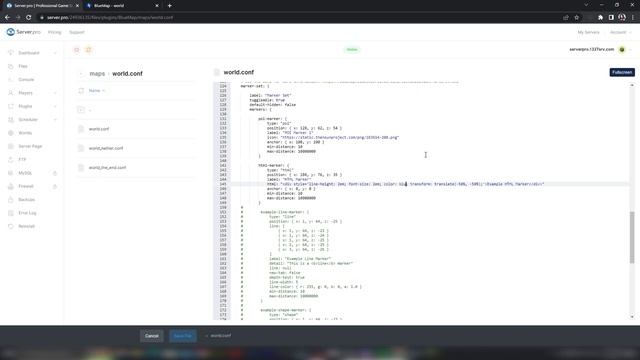This screenshot has width=640, height=360.
Task: Expand the Players submenu chevron
Action: click(x=55, y=93)
